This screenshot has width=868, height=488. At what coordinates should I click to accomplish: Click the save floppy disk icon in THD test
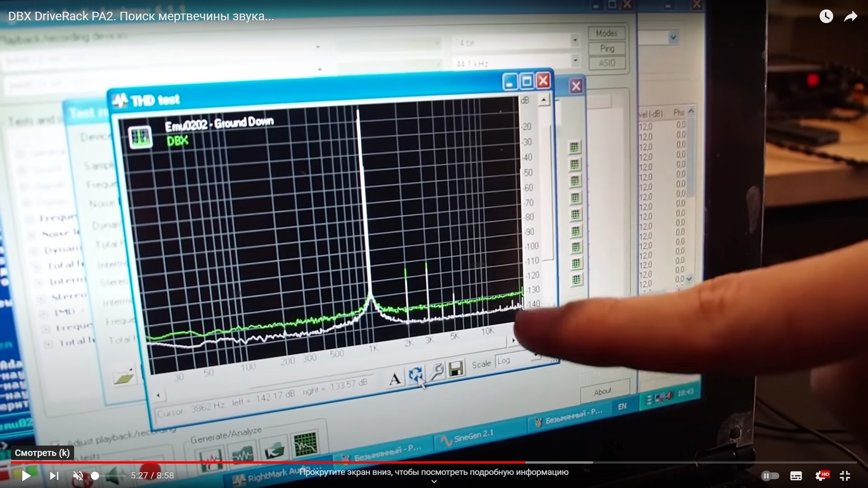pos(456,369)
